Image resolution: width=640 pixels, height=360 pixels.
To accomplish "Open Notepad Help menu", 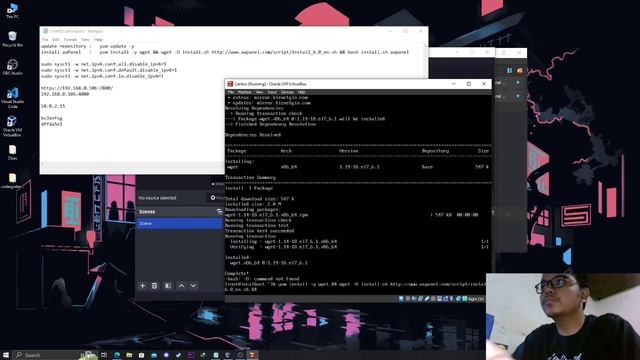I will [x=98, y=40].
